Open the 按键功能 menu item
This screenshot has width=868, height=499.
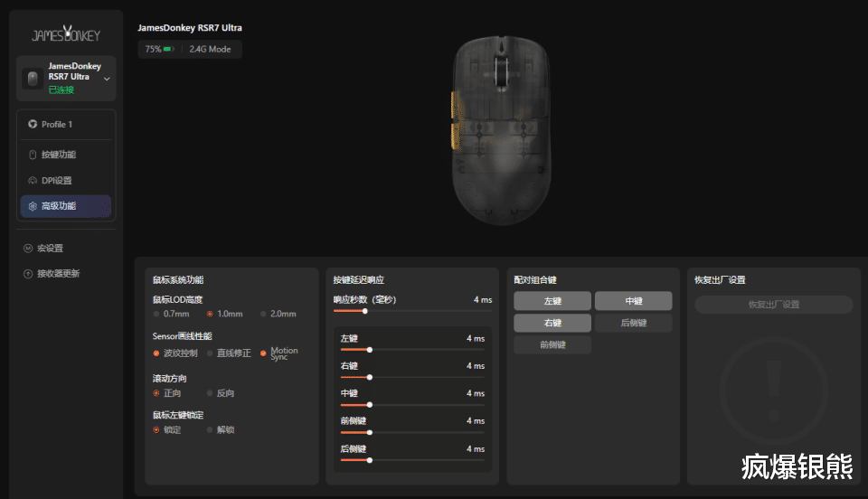coord(66,155)
